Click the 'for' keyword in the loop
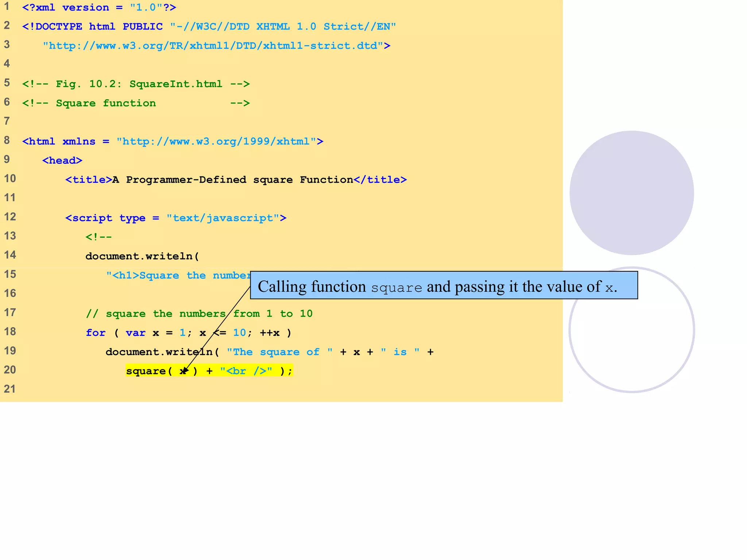Image resolution: width=747 pixels, height=560 pixels. tap(96, 333)
